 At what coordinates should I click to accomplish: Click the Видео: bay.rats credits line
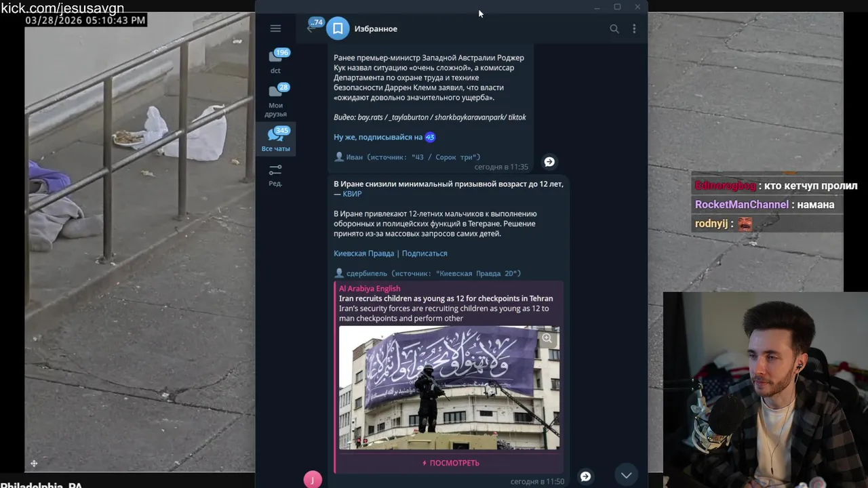coord(430,117)
